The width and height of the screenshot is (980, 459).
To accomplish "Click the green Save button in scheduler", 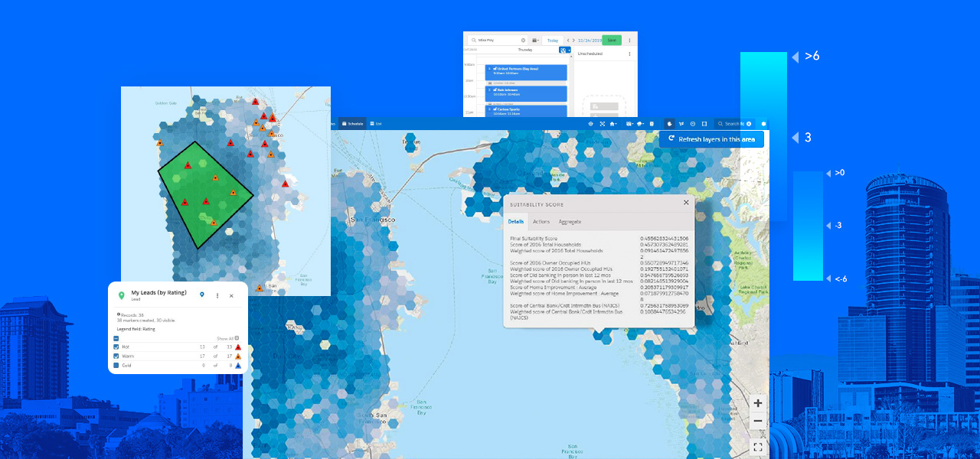I will click(x=612, y=41).
